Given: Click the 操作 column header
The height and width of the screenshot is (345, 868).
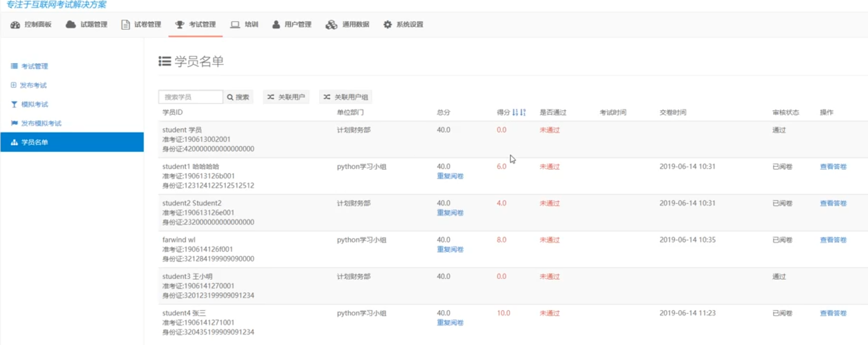Looking at the screenshot, I should tap(827, 112).
